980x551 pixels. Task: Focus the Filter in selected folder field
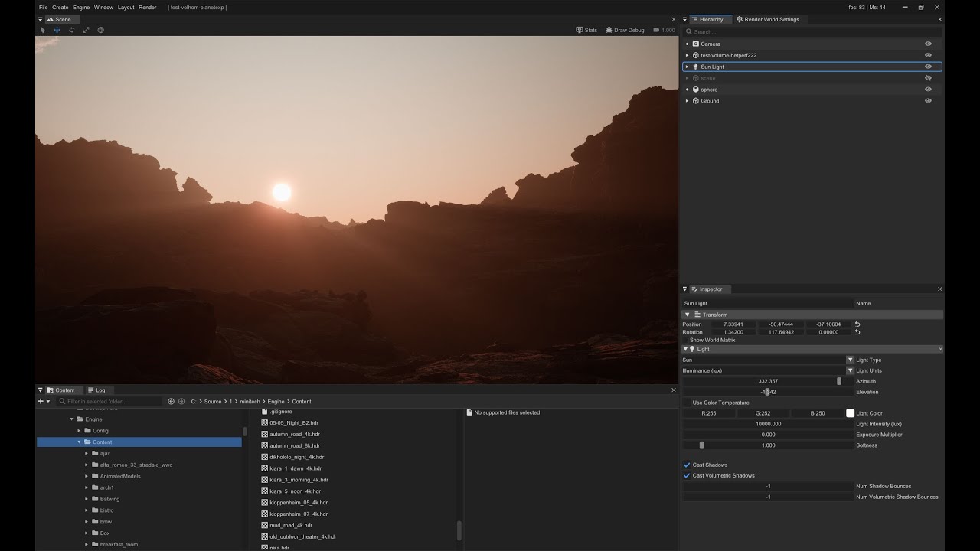coord(110,401)
